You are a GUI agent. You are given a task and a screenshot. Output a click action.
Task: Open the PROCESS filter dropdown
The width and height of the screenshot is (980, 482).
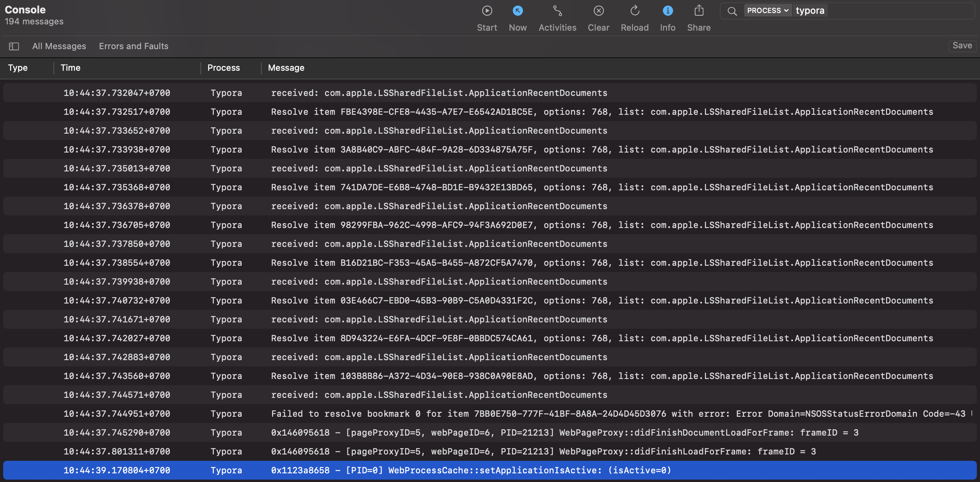point(767,10)
